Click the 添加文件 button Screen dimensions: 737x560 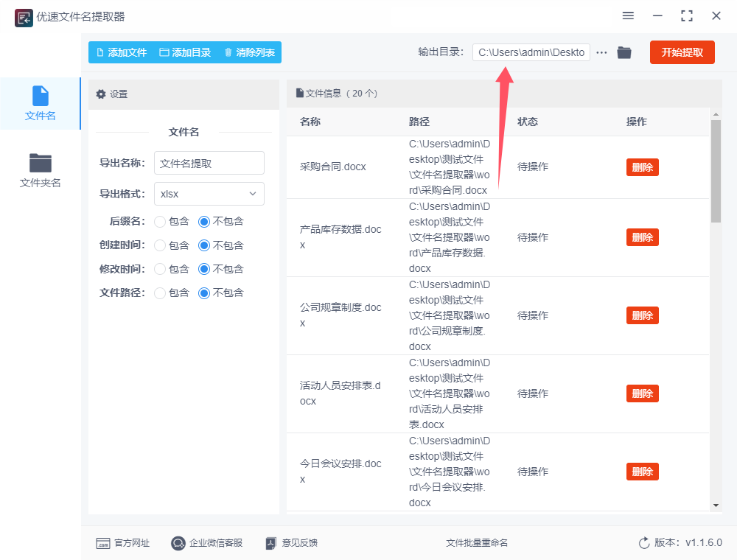coord(122,52)
